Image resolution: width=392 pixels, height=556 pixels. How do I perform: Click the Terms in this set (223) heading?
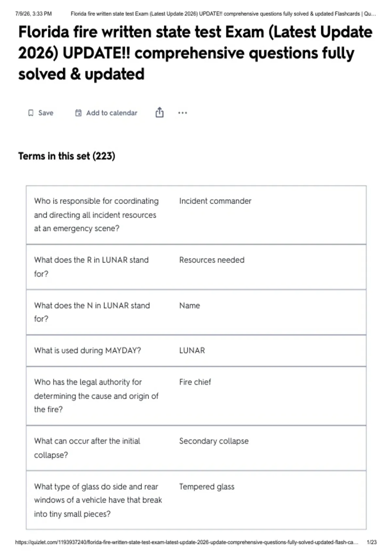(67, 156)
